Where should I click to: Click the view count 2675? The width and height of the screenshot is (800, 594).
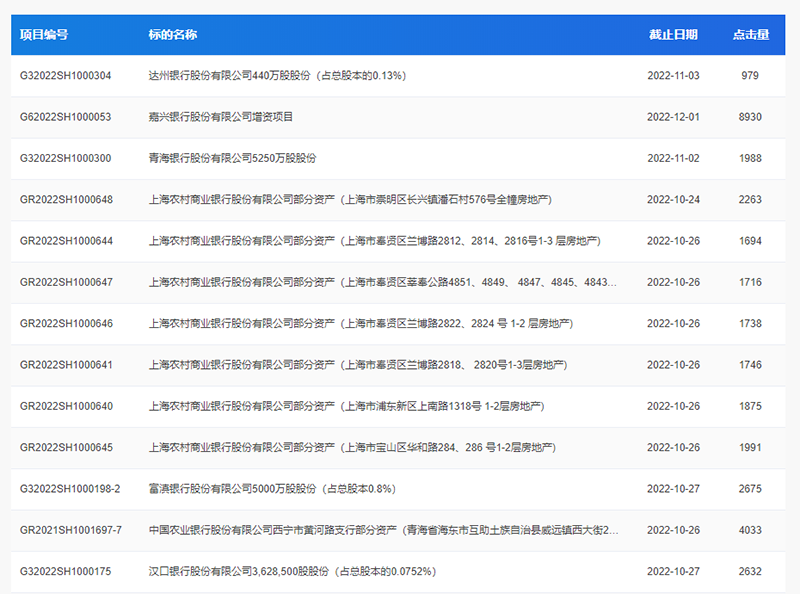pos(750,489)
